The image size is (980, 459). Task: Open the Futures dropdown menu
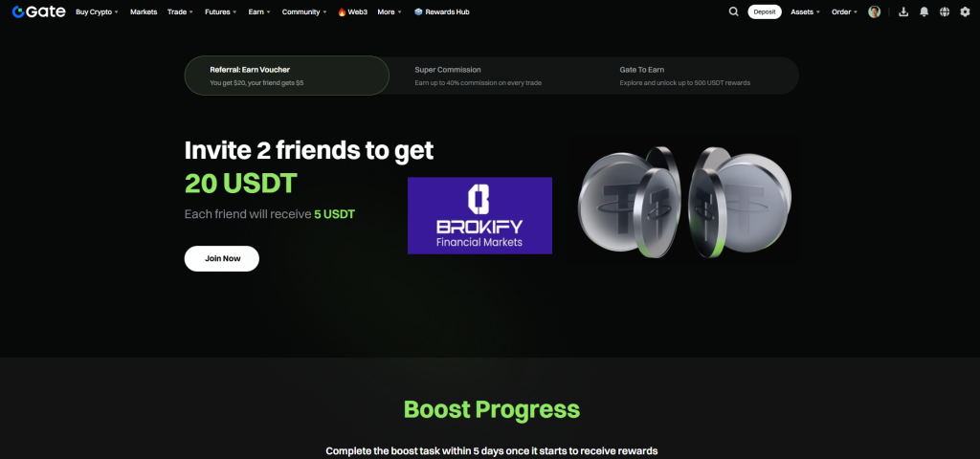click(x=221, y=11)
